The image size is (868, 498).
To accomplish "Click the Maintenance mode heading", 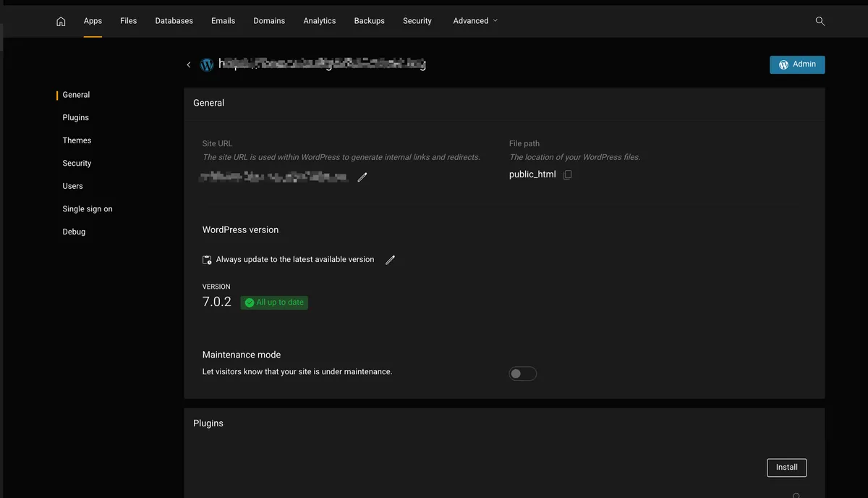I will [x=242, y=355].
